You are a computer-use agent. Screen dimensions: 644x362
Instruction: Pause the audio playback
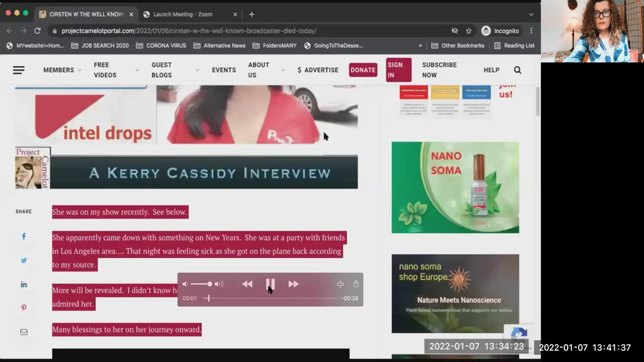tap(270, 284)
